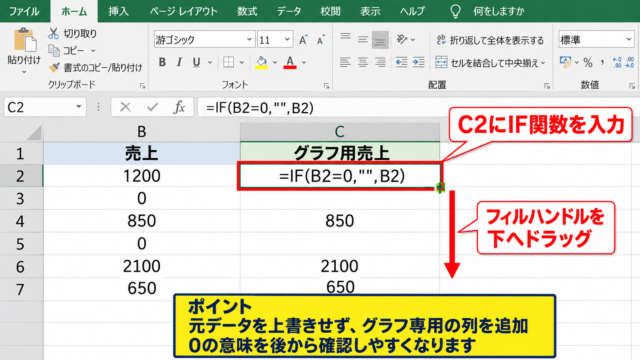Expand Copy options arrow
This screenshot has width=640, height=360.
click(x=93, y=51)
